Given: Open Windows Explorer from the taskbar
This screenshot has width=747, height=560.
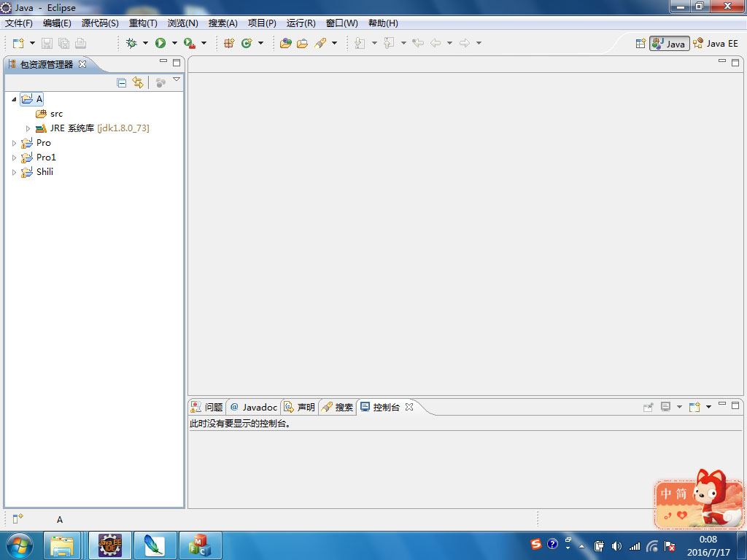Looking at the screenshot, I should [x=61, y=545].
